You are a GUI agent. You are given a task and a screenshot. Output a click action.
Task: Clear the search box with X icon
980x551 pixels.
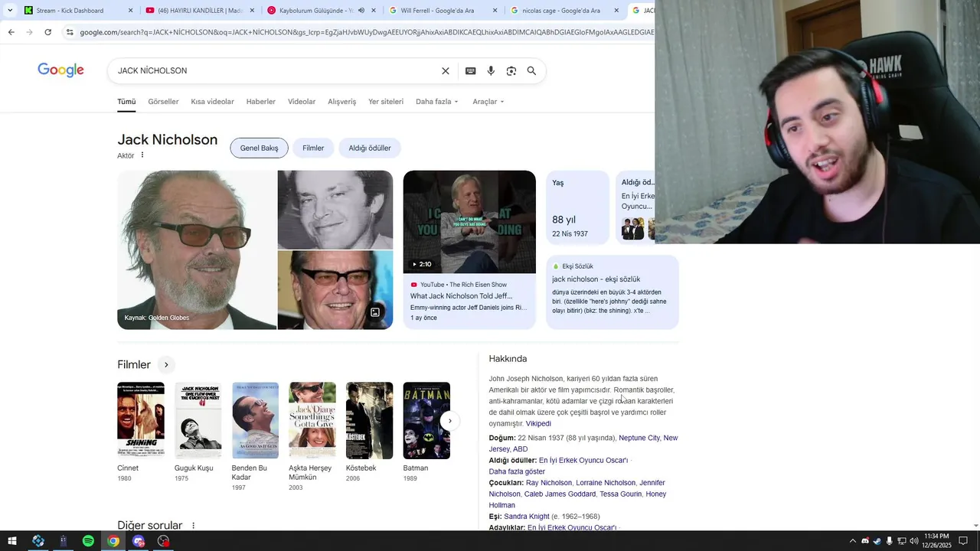(x=446, y=71)
